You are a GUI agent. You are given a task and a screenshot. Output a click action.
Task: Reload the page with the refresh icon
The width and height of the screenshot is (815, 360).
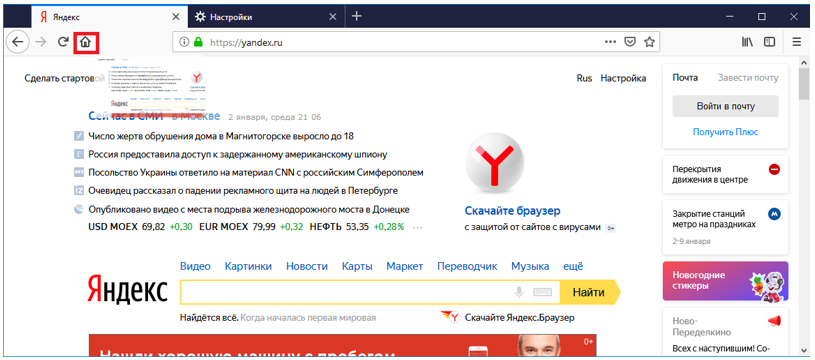(63, 42)
